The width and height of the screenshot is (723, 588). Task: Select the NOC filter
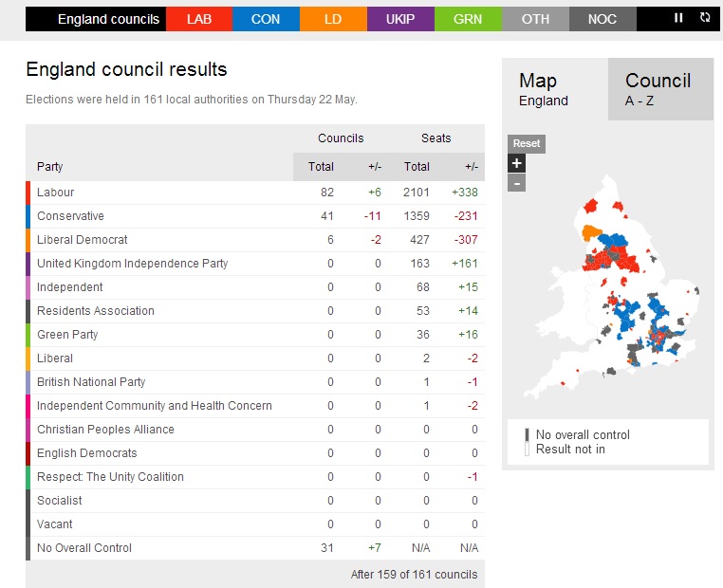click(x=602, y=19)
